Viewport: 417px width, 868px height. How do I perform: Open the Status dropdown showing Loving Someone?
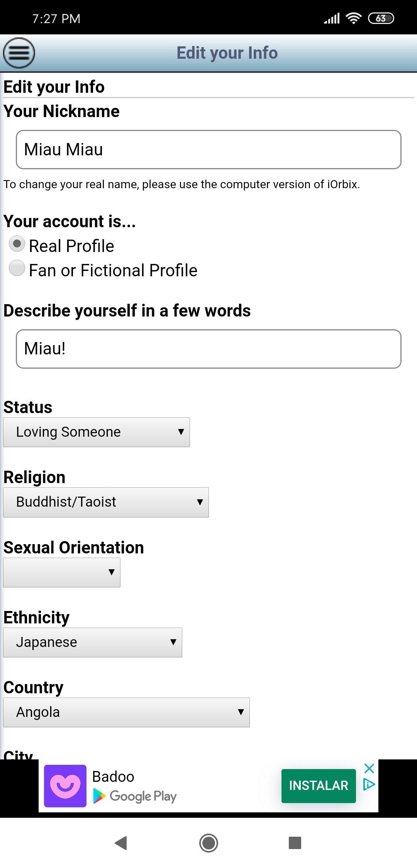pos(97,432)
